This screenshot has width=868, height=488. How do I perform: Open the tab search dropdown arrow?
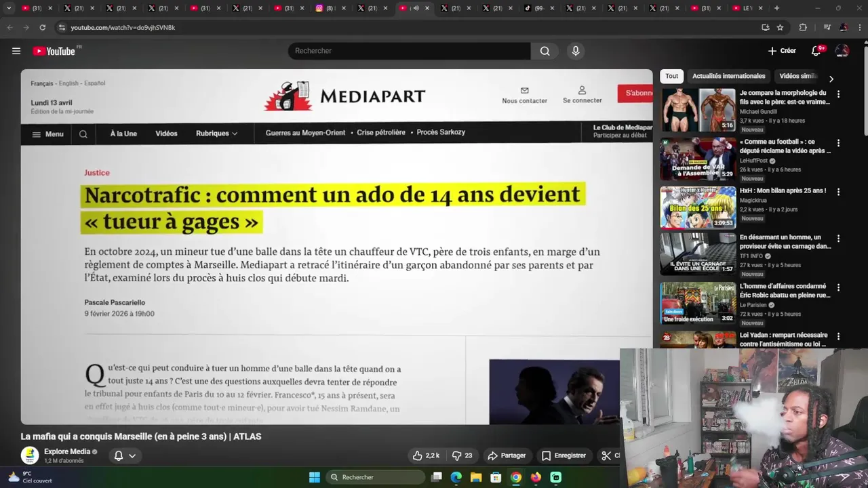9,8
